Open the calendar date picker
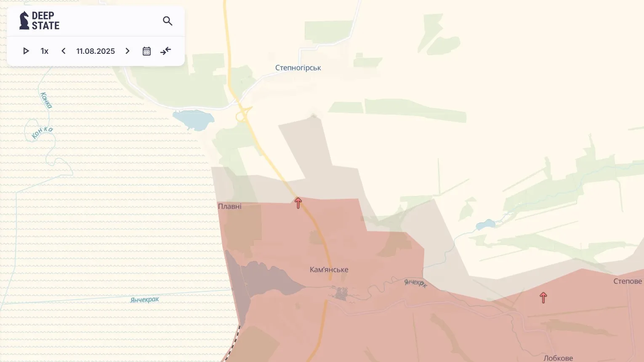The image size is (644, 362). (146, 51)
